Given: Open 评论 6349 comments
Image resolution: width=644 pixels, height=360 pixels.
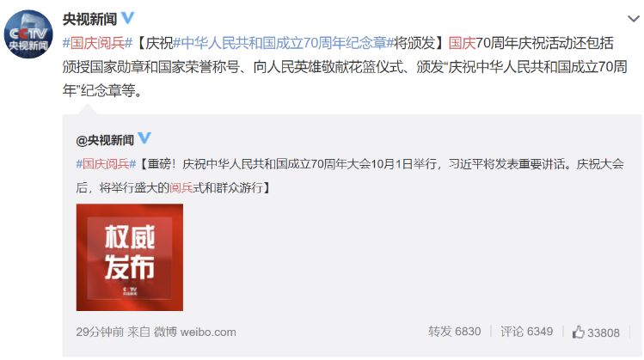Looking at the screenshot, I should pyautogui.click(x=526, y=332).
